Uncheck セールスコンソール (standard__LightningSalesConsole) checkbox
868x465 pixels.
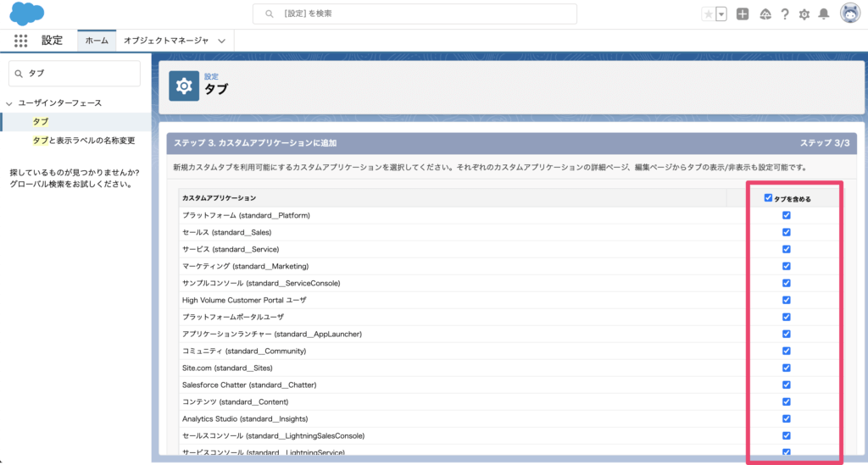click(786, 435)
